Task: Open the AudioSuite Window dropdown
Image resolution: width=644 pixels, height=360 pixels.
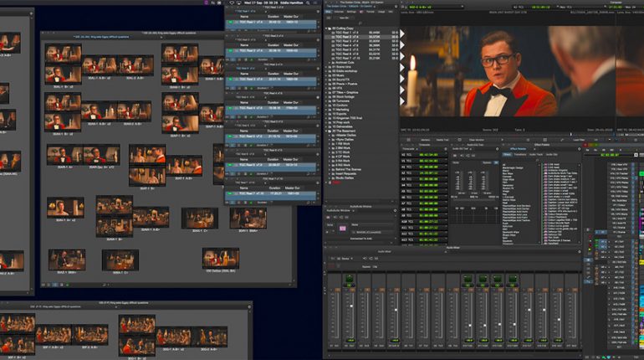Action: pyautogui.click(x=354, y=211)
